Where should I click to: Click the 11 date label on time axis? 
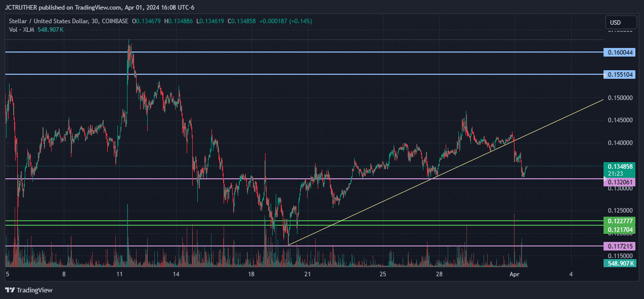click(120, 274)
